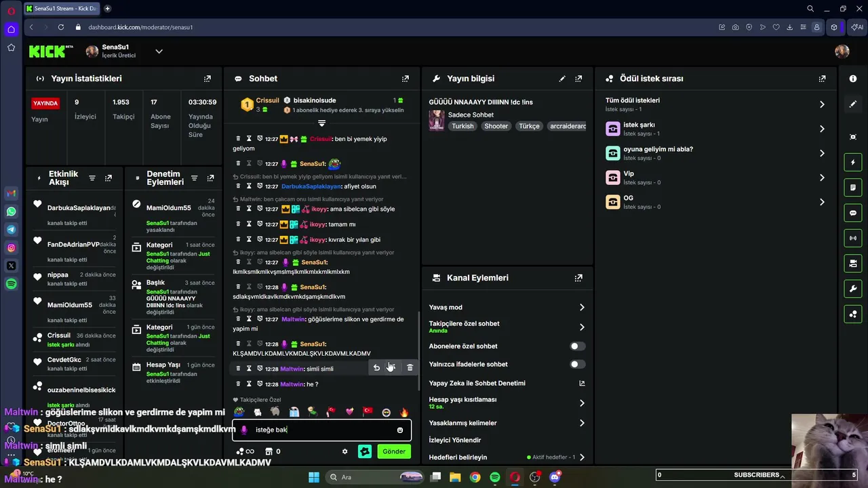Click the Türkçe language tag
The width and height of the screenshot is (868, 488).
[529, 126]
